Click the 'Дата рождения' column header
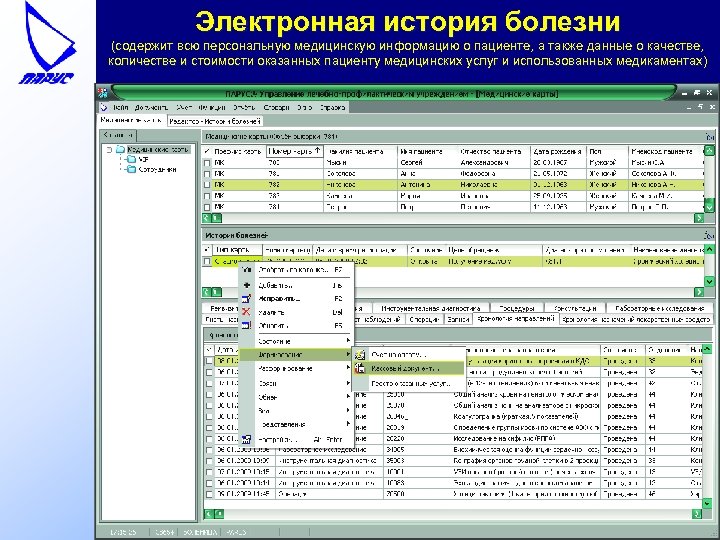720x540 pixels. tap(558, 151)
